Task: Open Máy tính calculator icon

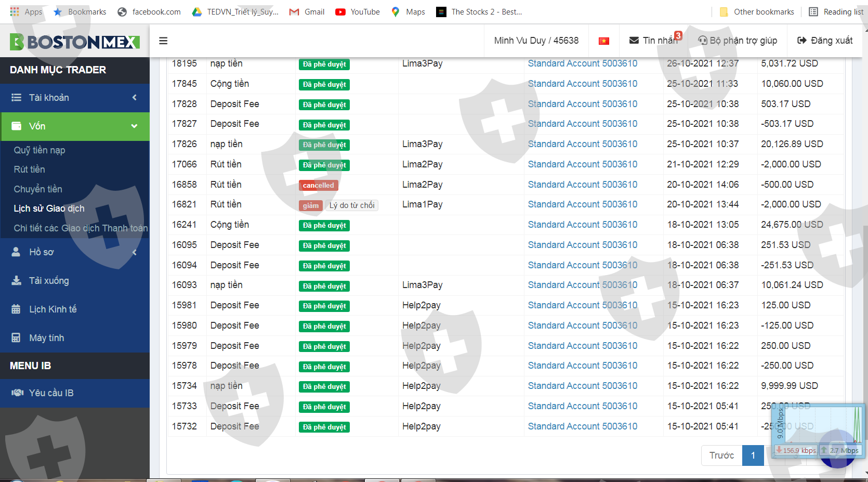Action: tap(17, 338)
